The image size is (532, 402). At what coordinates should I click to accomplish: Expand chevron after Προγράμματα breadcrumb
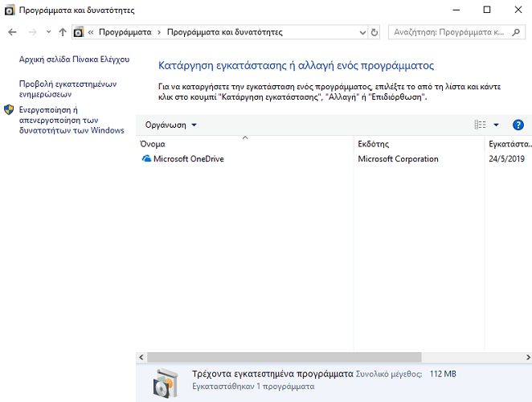coord(159,32)
